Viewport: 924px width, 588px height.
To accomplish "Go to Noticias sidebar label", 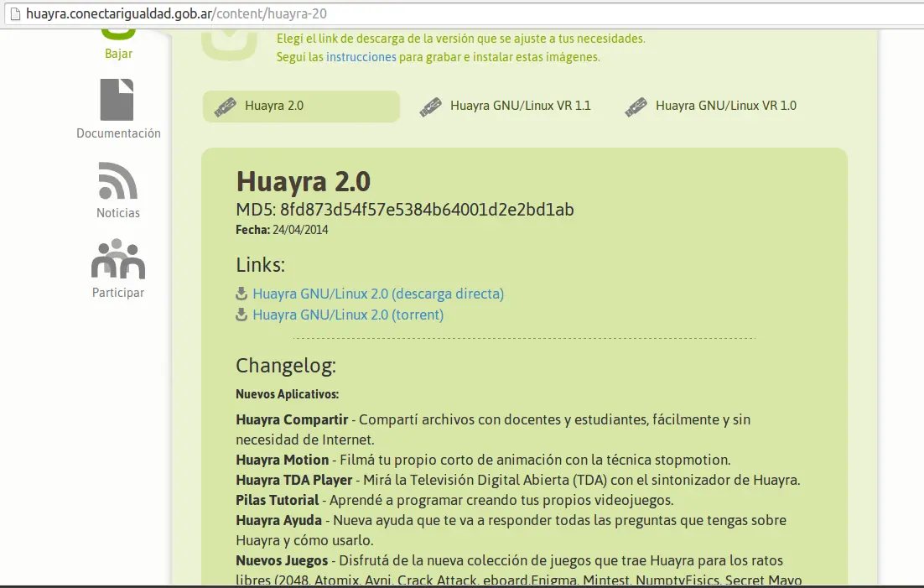I will [118, 213].
